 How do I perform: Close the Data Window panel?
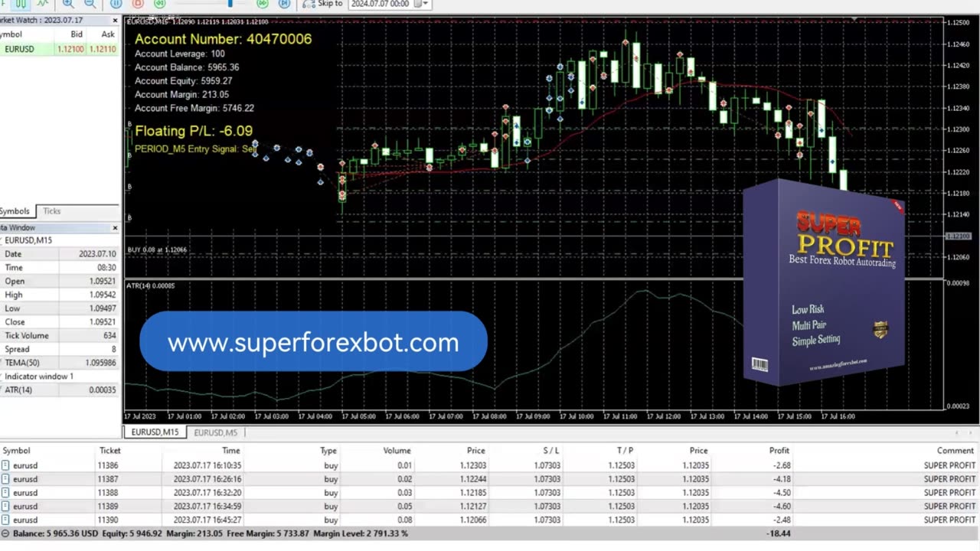[x=115, y=227]
